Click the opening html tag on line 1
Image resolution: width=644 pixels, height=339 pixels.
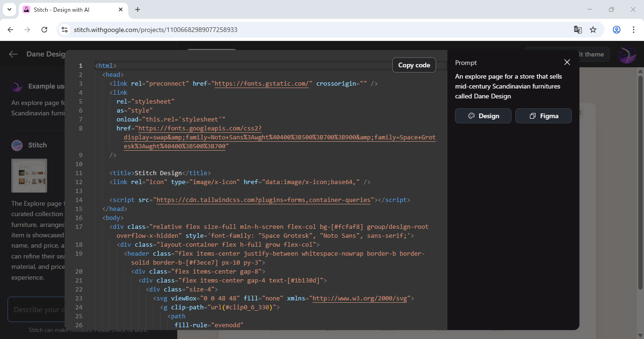tap(106, 66)
